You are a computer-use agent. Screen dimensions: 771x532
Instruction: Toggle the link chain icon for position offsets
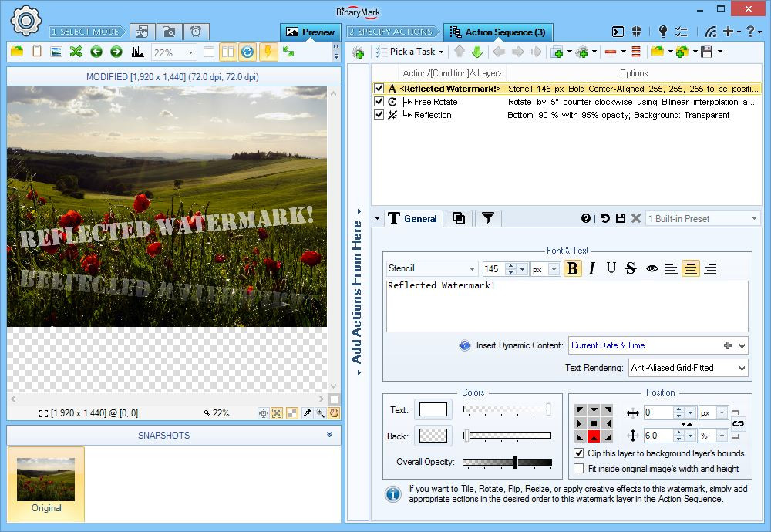(x=738, y=424)
